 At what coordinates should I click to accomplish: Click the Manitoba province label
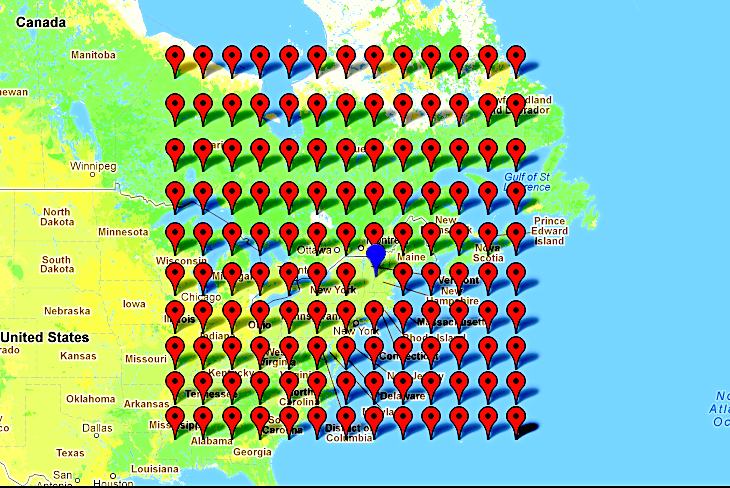(x=94, y=55)
